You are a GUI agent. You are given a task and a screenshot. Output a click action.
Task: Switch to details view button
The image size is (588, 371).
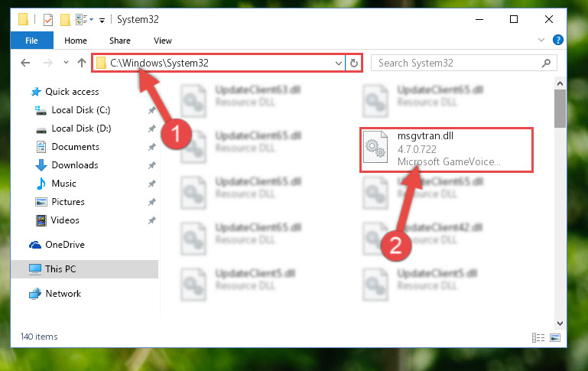click(x=538, y=337)
